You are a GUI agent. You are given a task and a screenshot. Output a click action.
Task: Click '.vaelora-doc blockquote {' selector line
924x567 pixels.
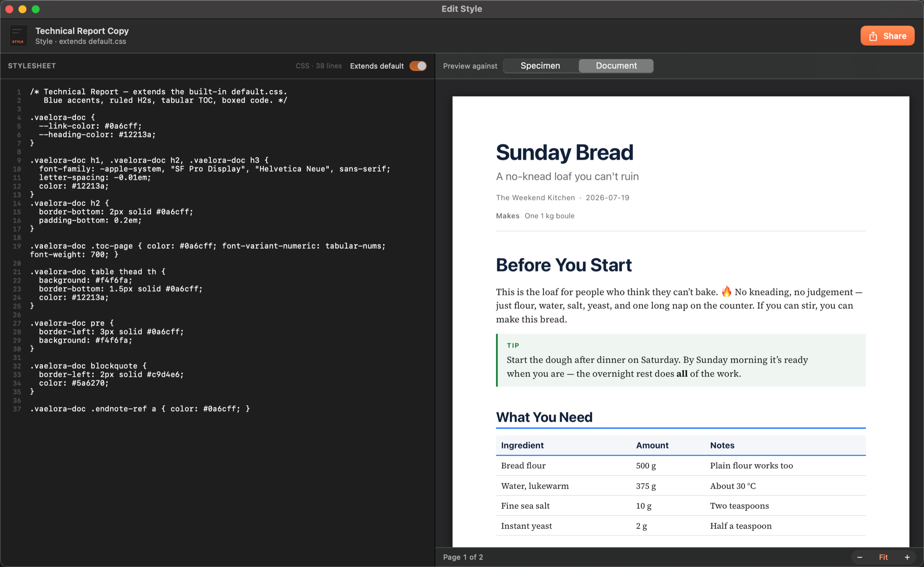[88, 366]
